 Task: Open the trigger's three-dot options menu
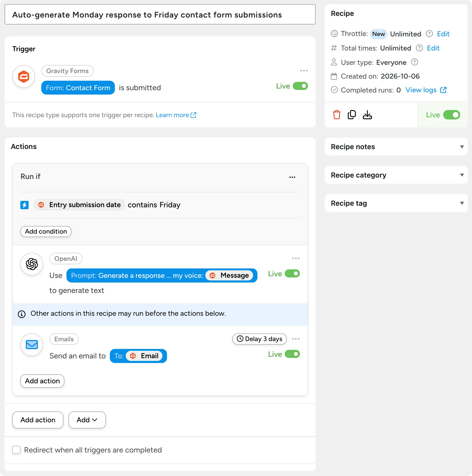[x=304, y=71]
